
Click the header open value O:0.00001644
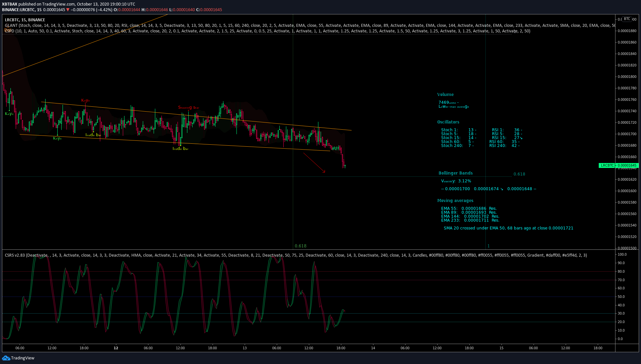[127, 10]
